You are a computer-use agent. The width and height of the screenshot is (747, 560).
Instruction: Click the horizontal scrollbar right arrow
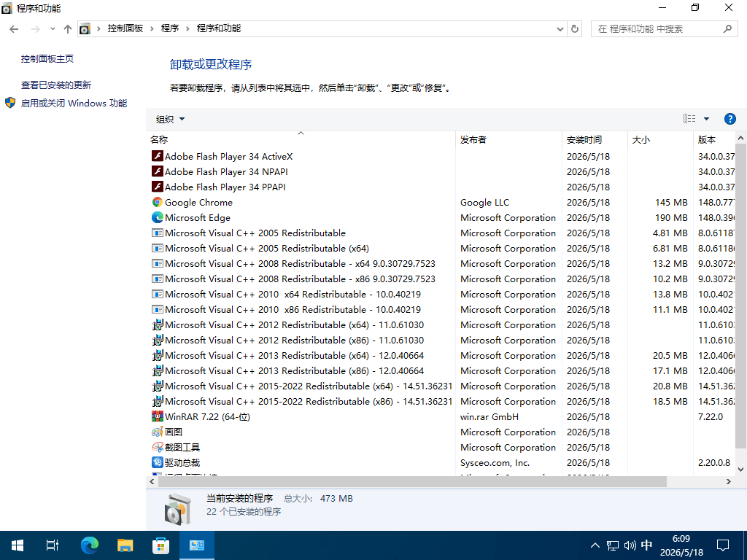[729, 481]
